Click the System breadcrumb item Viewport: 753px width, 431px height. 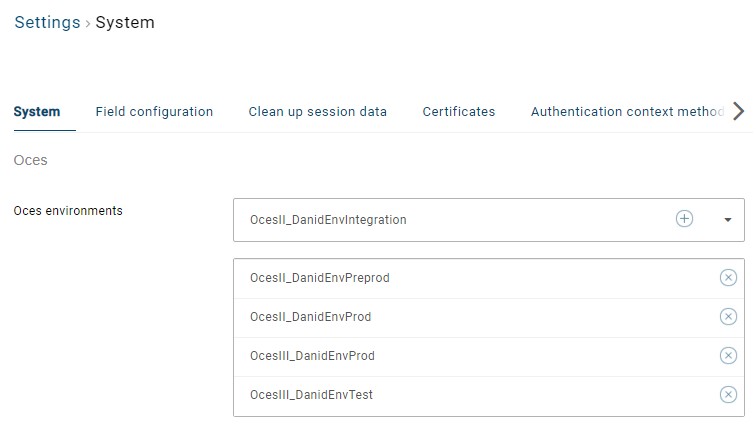coord(125,22)
